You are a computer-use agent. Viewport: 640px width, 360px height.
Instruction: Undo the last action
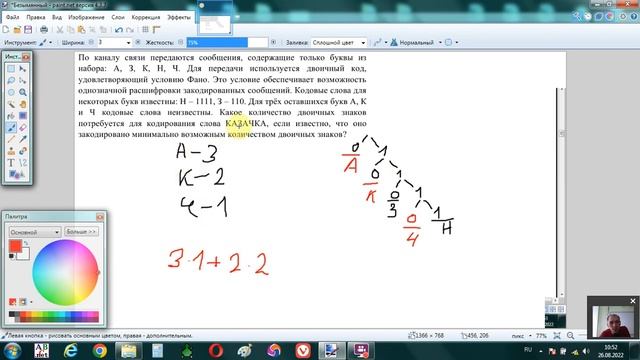(119, 30)
